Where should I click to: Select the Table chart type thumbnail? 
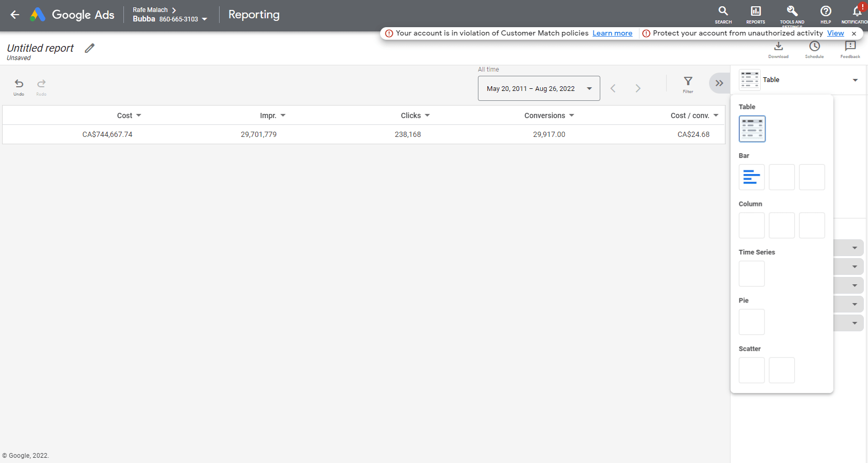pyautogui.click(x=752, y=129)
